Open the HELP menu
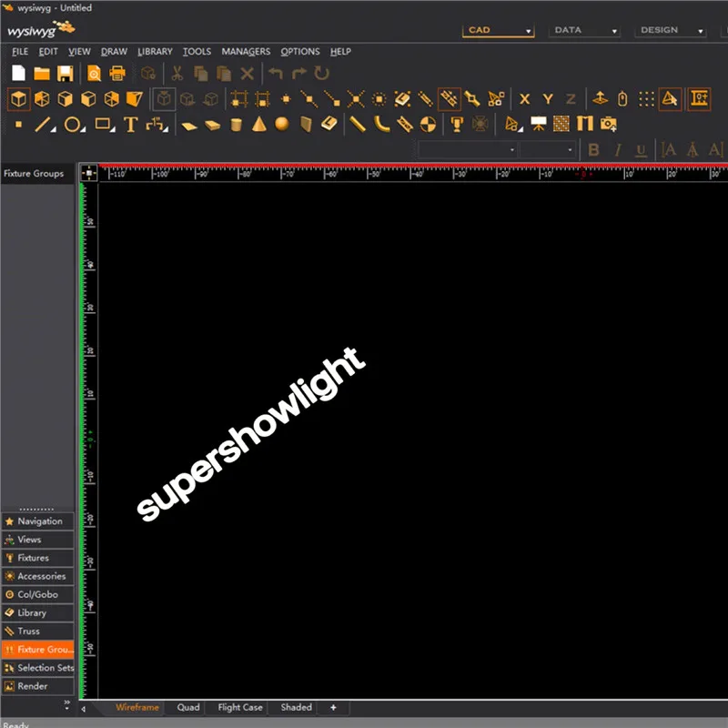 340,52
